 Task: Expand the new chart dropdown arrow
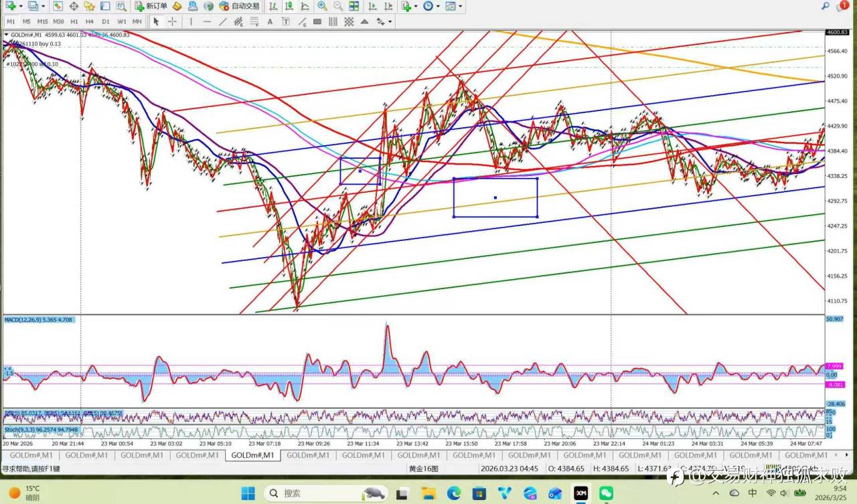[x=21, y=6]
